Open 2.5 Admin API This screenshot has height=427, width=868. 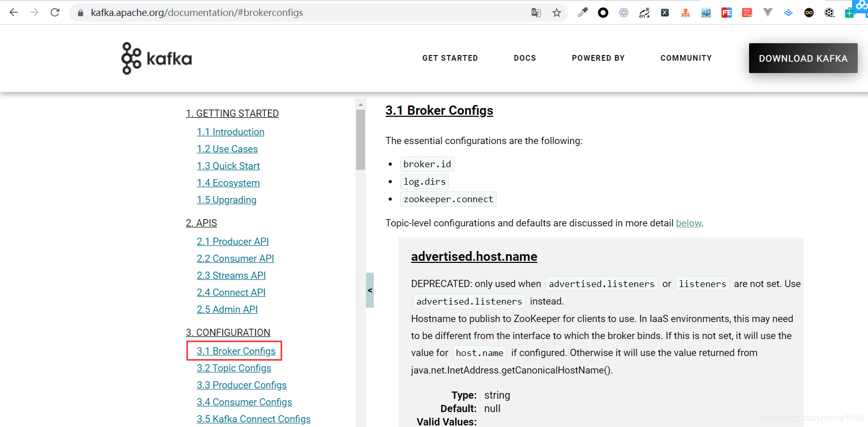(227, 309)
